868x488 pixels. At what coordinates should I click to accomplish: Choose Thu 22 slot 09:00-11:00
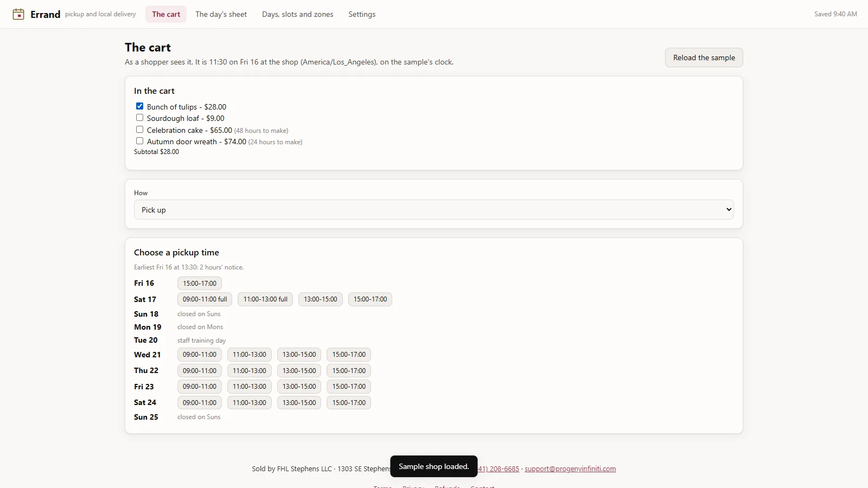click(200, 371)
